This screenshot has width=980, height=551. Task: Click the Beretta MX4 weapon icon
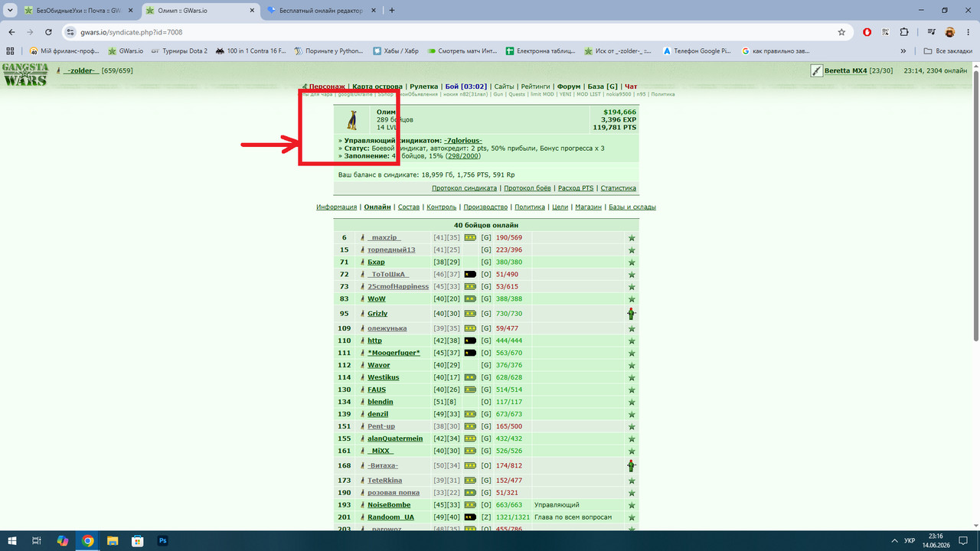point(817,70)
